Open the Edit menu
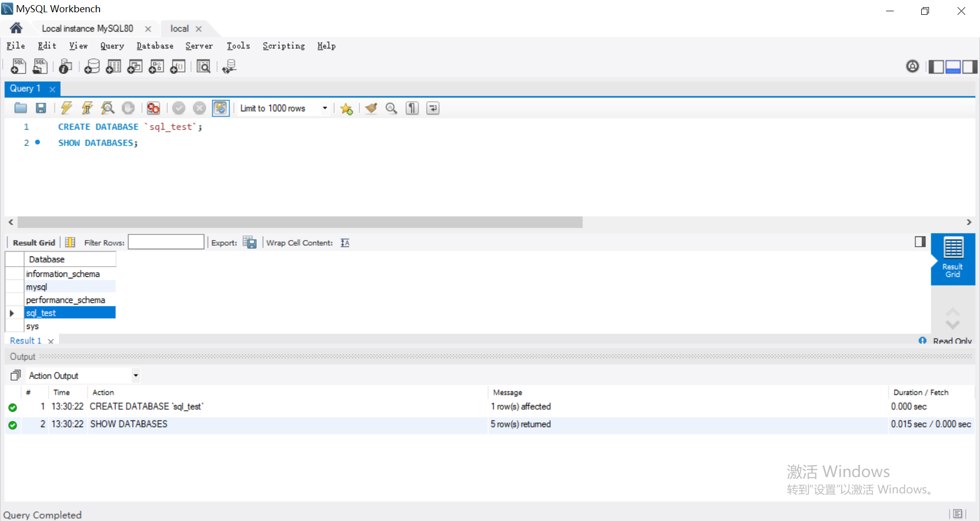Viewport: 980px width, 521px height. point(47,46)
